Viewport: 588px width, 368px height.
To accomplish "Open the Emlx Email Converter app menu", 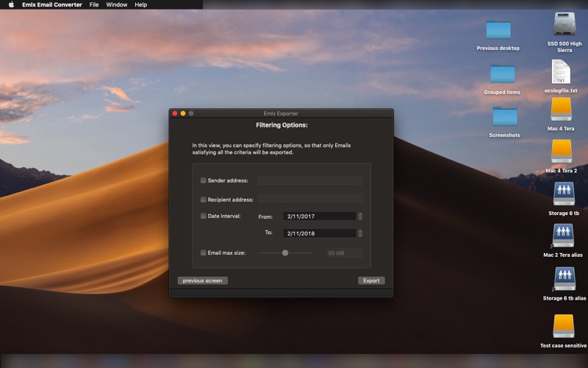I will (51, 4).
